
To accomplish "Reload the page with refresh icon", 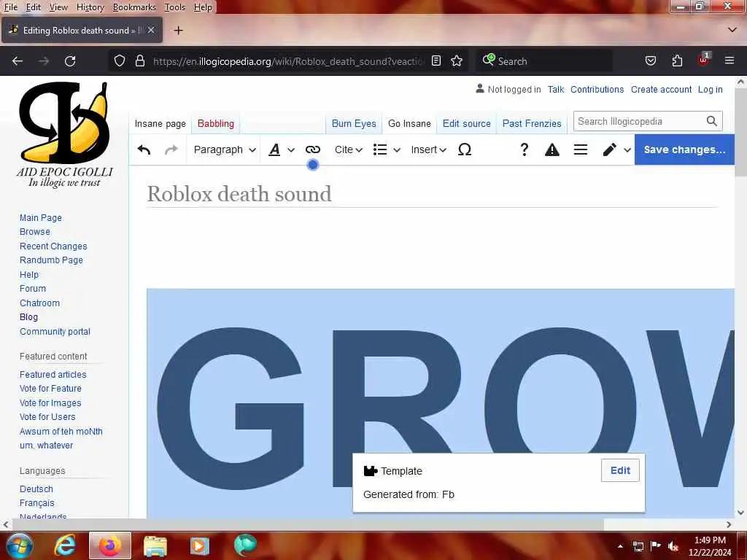I will click(70, 61).
